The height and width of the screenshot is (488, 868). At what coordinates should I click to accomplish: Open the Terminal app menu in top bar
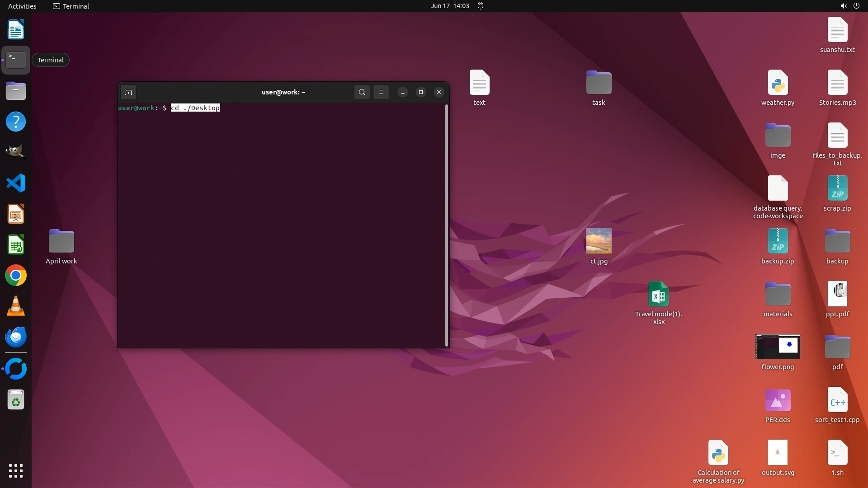(71, 6)
